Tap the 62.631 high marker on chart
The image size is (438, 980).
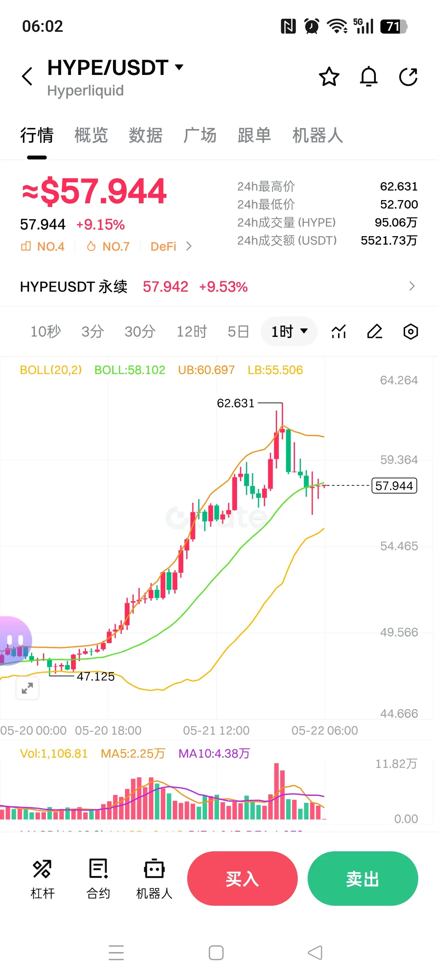pos(235,403)
